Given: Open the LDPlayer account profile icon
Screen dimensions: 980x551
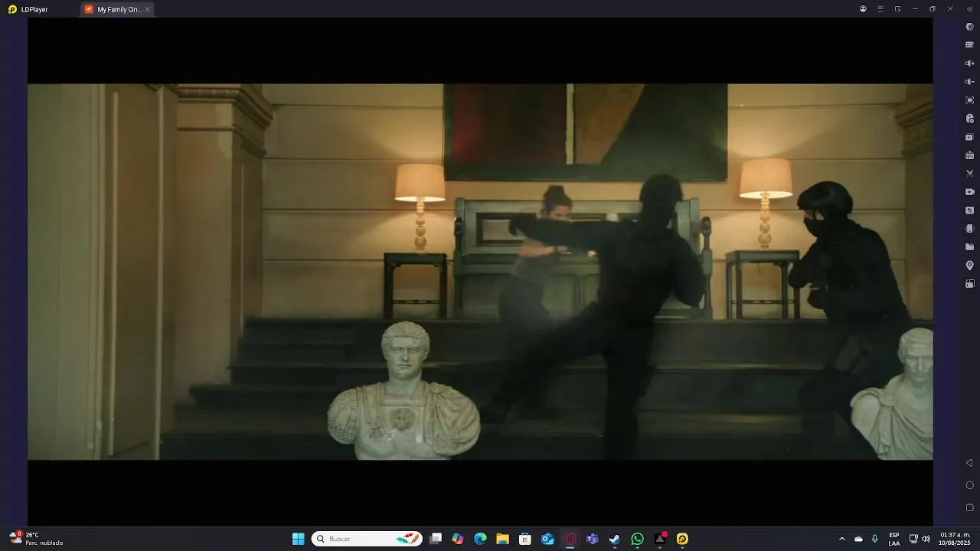Looking at the screenshot, I should pyautogui.click(x=863, y=9).
